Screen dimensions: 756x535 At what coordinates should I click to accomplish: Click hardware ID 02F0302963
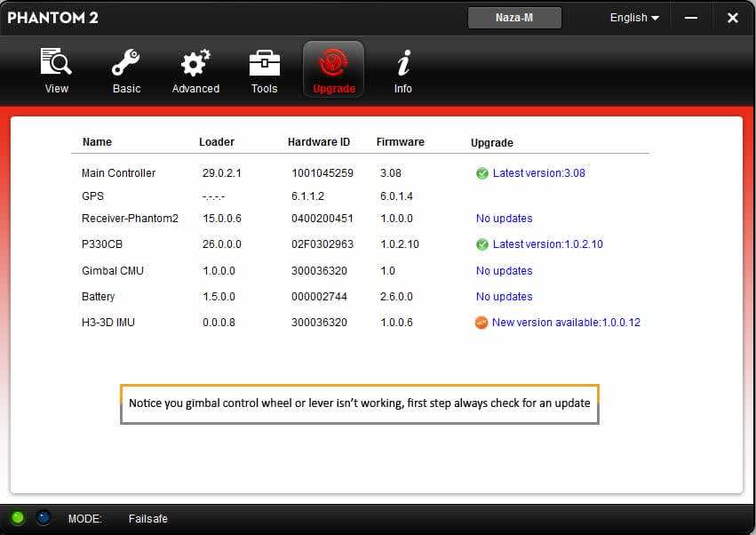coord(322,244)
